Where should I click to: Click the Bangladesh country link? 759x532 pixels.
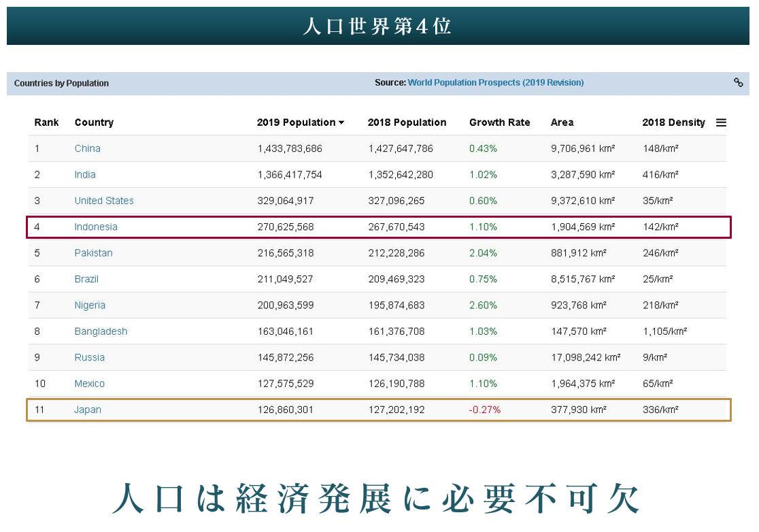(101, 331)
